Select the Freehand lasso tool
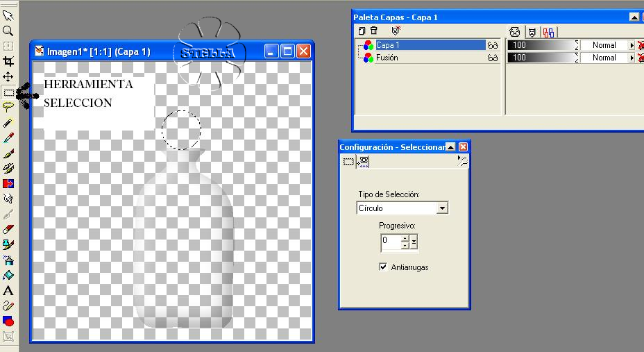Screen dimensions: 644x352 pos(8,107)
